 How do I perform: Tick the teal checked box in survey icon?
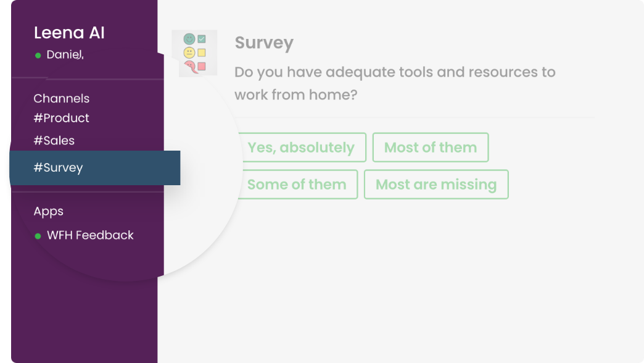pyautogui.click(x=202, y=39)
